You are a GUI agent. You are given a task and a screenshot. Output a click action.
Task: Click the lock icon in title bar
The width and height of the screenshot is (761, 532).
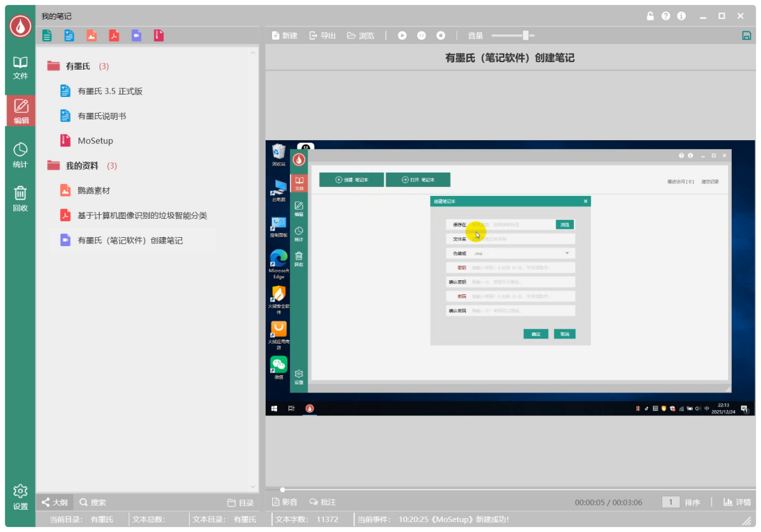(x=650, y=16)
